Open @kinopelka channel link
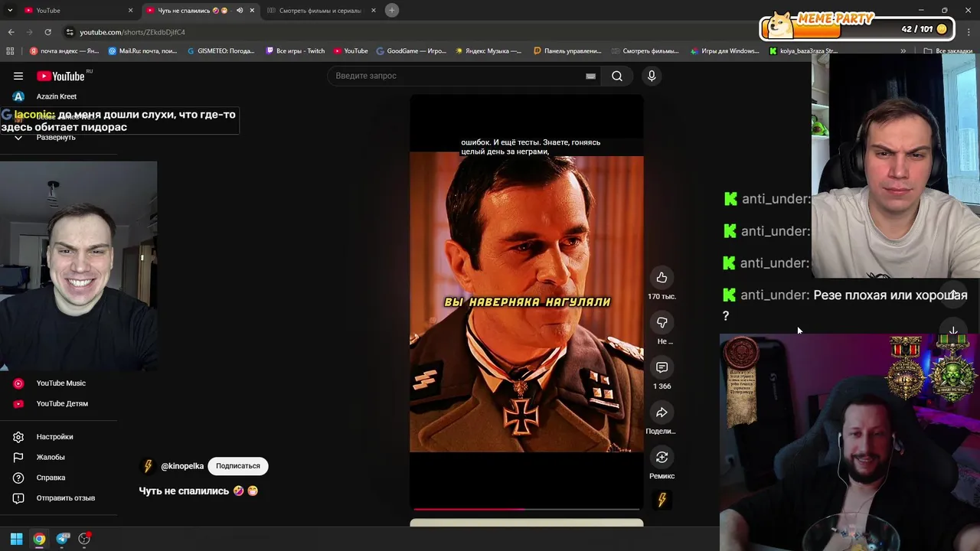The width and height of the screenshot is (980, 551). (x=182, y=466)
